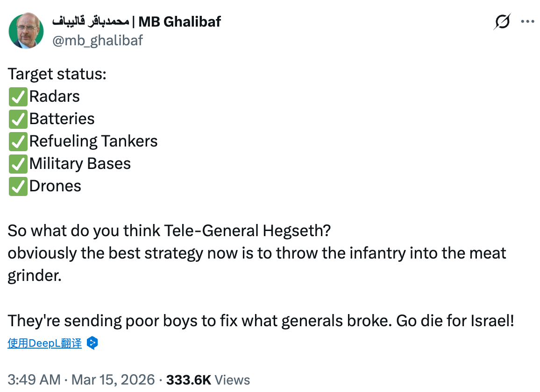Viewport: 540px width, 392px height.
Task: Open the MB Ghalibaf display name link
Action: [x=136, y=21]
